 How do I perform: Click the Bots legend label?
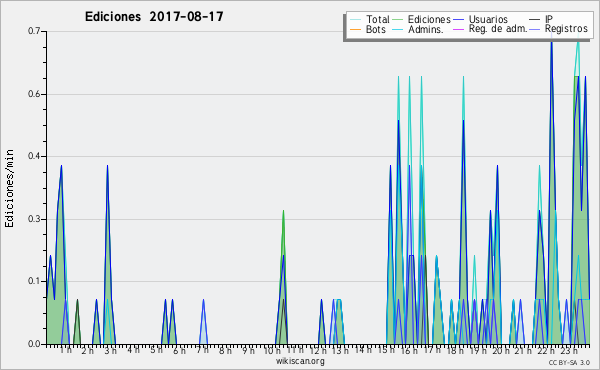click(376, 29)
